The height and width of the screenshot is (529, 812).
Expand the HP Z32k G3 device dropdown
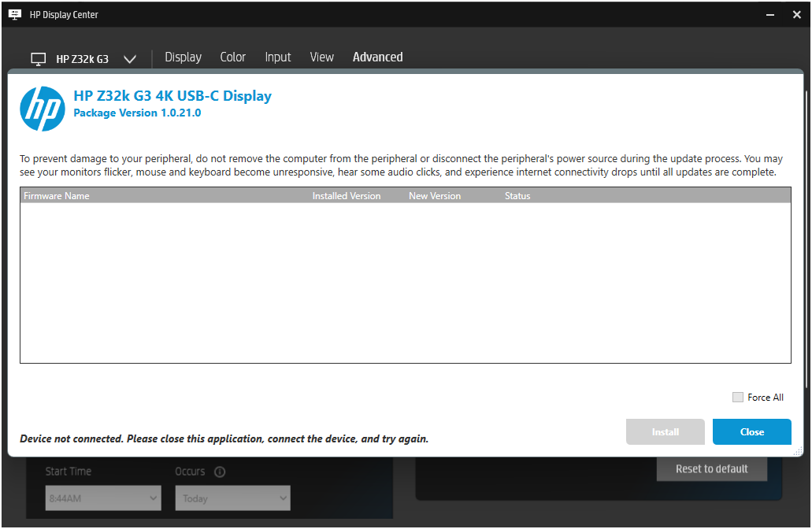(x=129, y=58)
